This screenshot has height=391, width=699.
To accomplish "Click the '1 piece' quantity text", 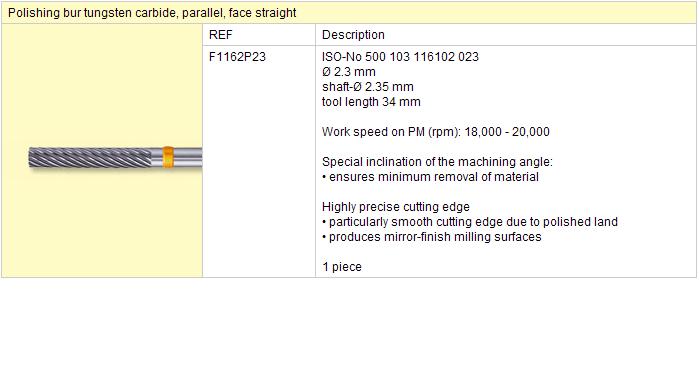I will click(x=342, y=267).
